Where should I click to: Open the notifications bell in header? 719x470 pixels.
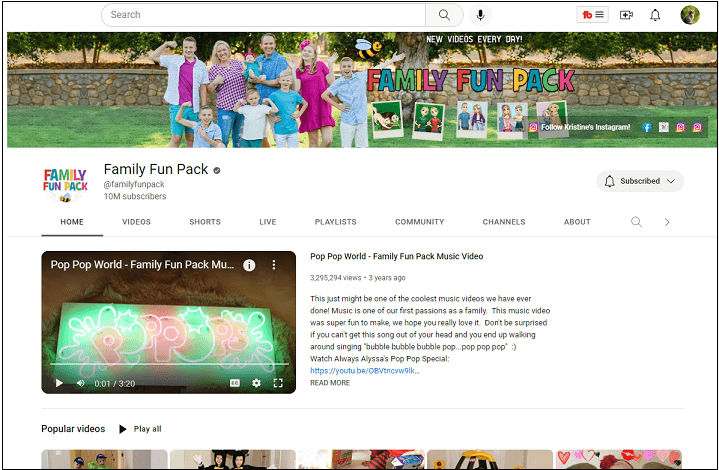(x=655, y=15)
